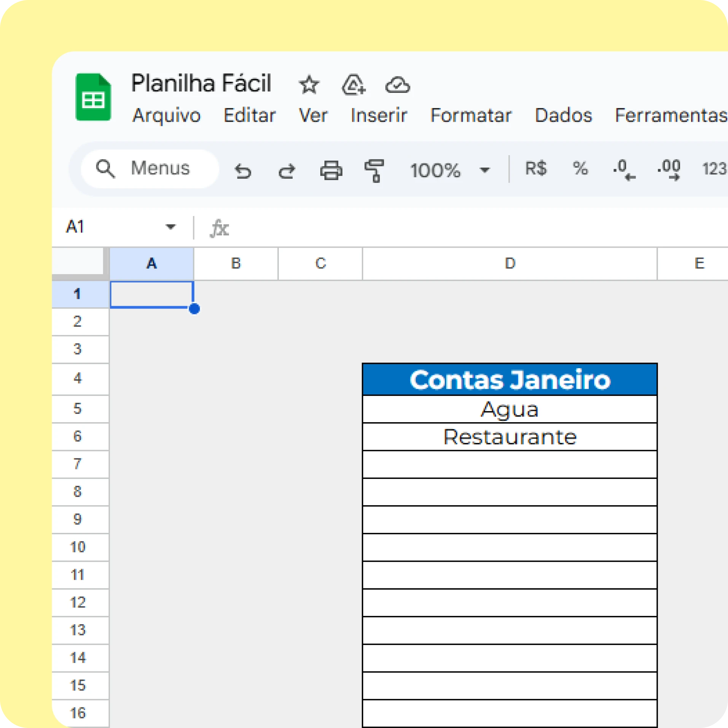This screenshot has height=728, width=728.
Task: Check the cloud save status icon
Action: pos(397,84)
